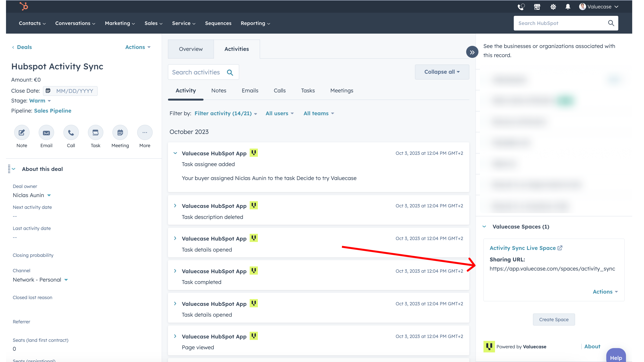Open the notifications bell icon
This screenshot has width=644, height=362.
pos(568,7)
